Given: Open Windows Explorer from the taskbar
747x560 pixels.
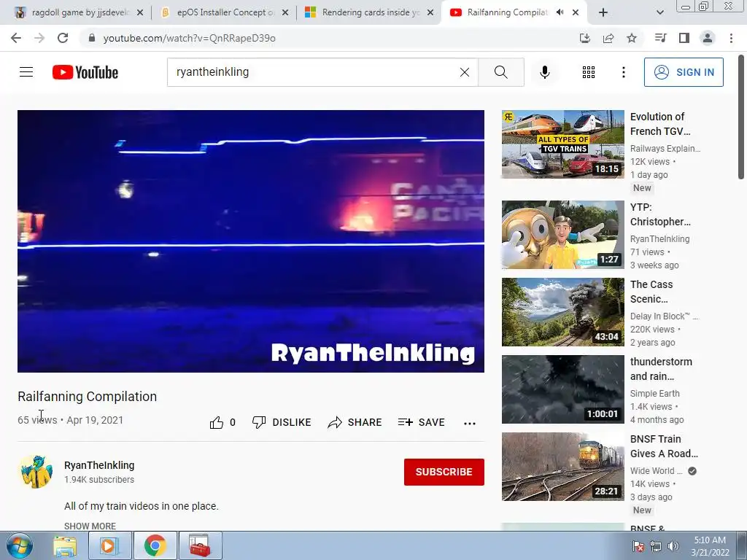Looking at the screenshot, I should (65, 545).
